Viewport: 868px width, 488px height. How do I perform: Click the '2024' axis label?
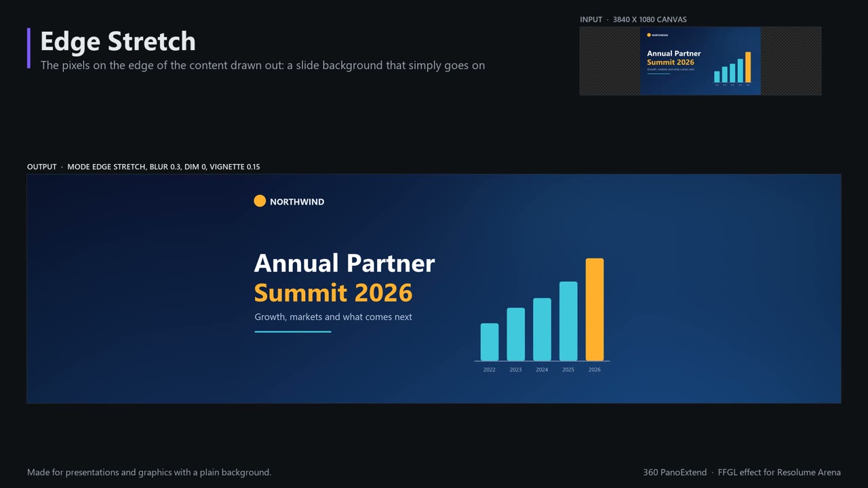(x=542, y=370)
